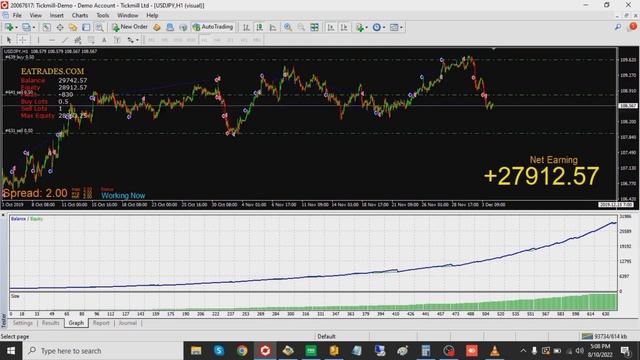
Task: Open the Periods clock icon
Action: 377,27
